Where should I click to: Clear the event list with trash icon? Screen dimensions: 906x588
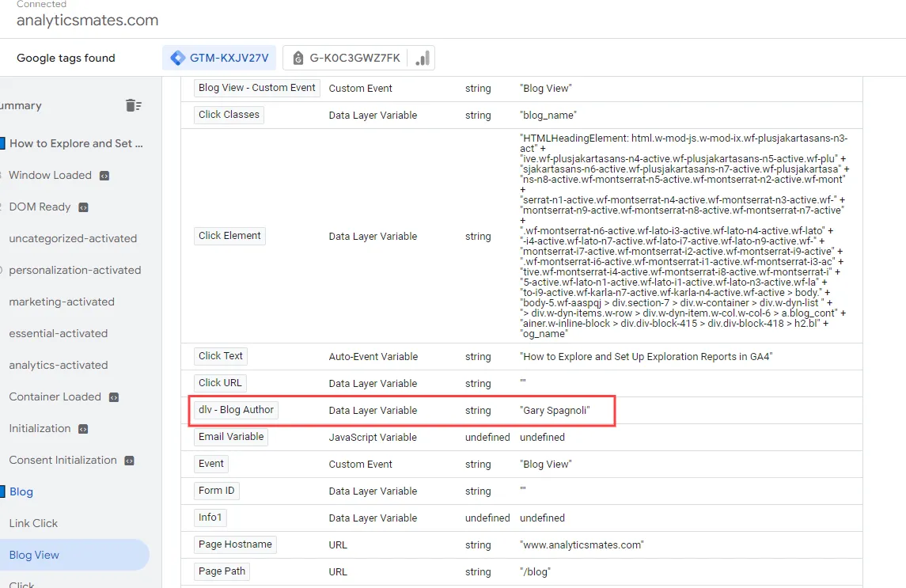134,105
